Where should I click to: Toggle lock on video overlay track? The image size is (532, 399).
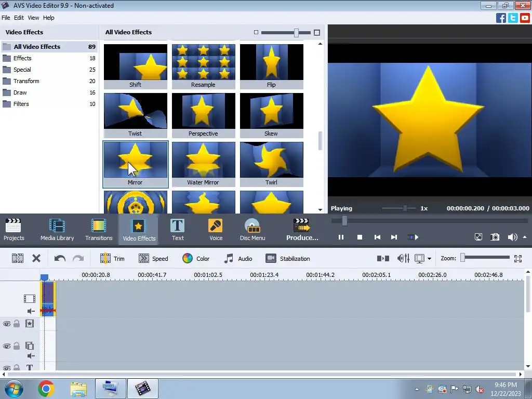tap(16, 345)
